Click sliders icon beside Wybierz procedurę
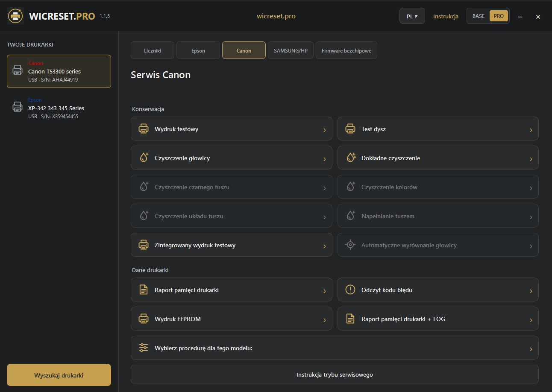 144,348
